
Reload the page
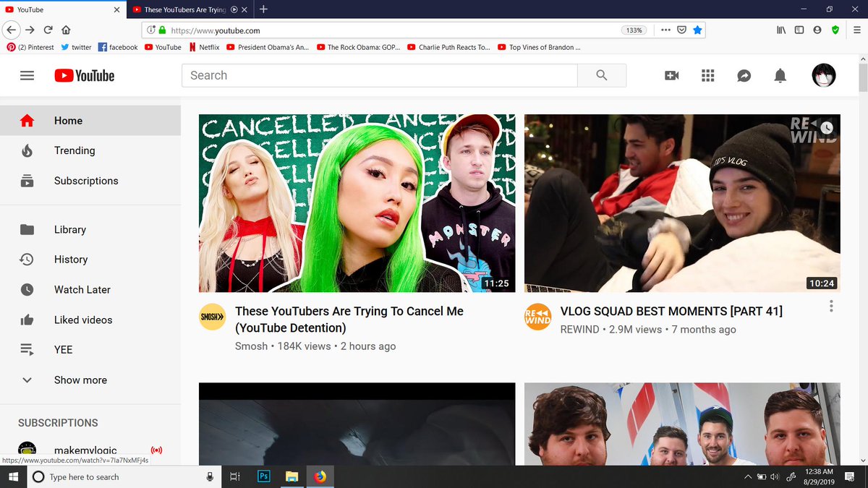tap(48, 30)
